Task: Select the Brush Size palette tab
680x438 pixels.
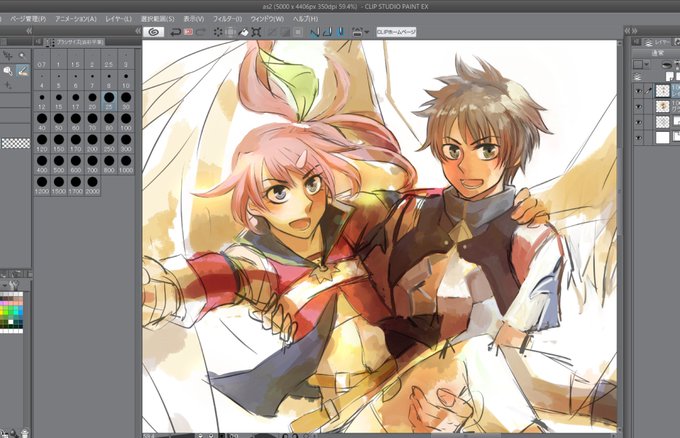Action: 75,42
